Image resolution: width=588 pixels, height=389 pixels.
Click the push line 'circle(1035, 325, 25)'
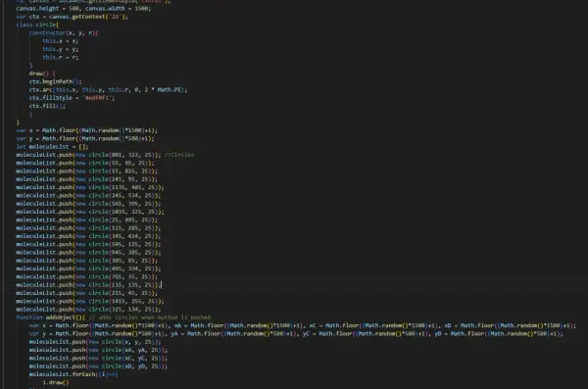coord(90,212)
